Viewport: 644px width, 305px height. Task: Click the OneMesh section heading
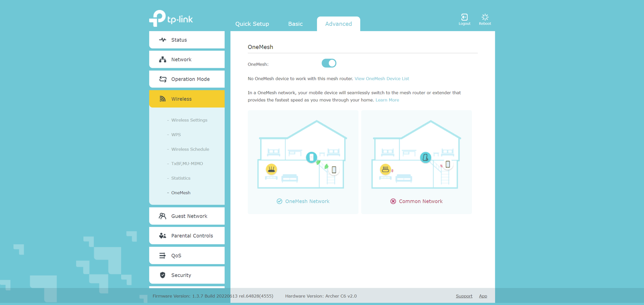[x=260, y=47]
